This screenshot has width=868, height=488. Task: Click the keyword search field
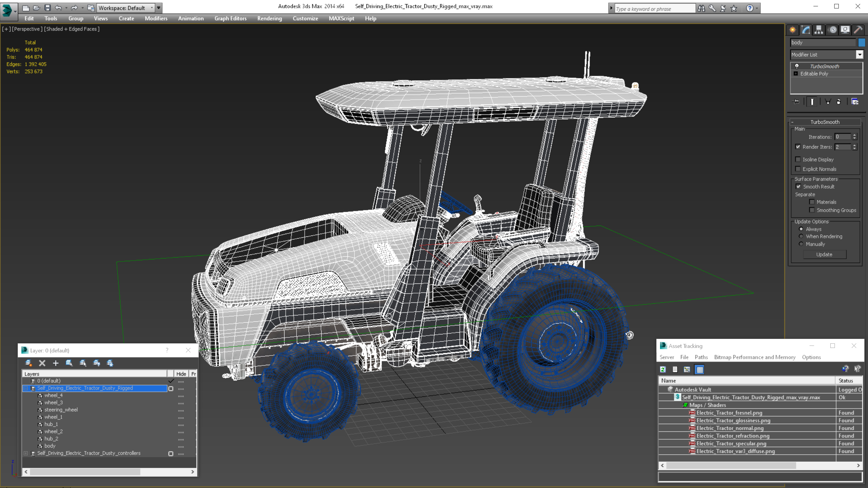(654, 9)
